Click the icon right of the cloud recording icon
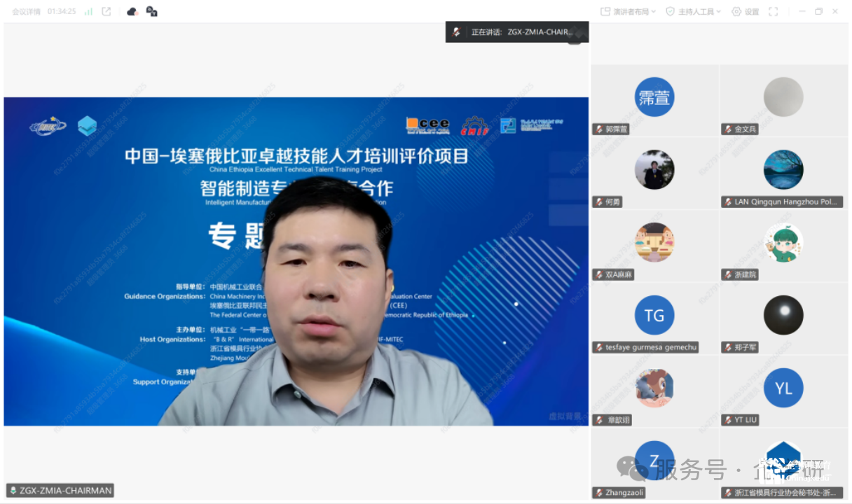 [151, 11]
